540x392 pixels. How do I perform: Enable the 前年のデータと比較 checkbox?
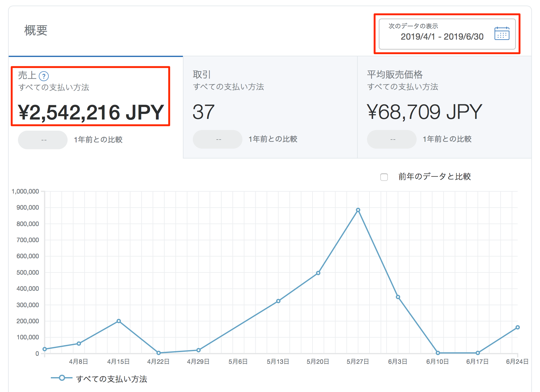coord(384,177)
